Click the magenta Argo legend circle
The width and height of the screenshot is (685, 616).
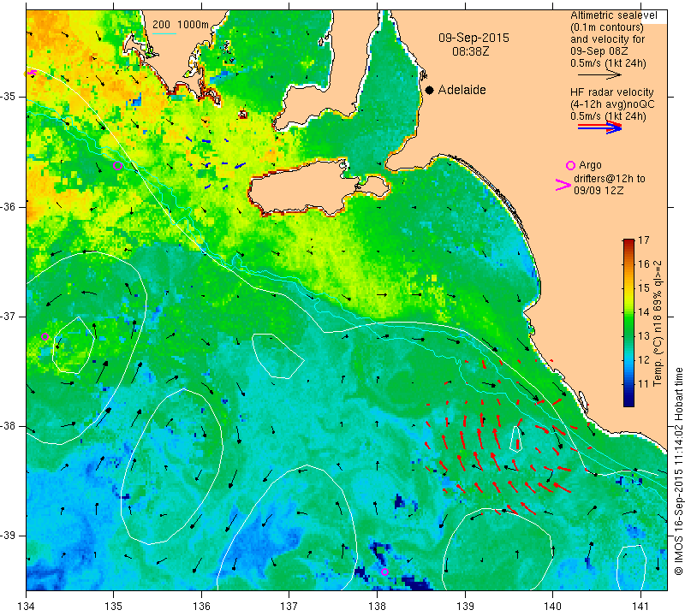point(570,165)
